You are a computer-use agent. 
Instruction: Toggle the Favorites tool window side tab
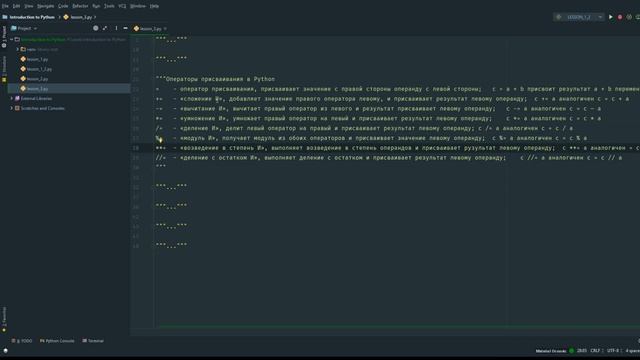click(x=4, y=319)
